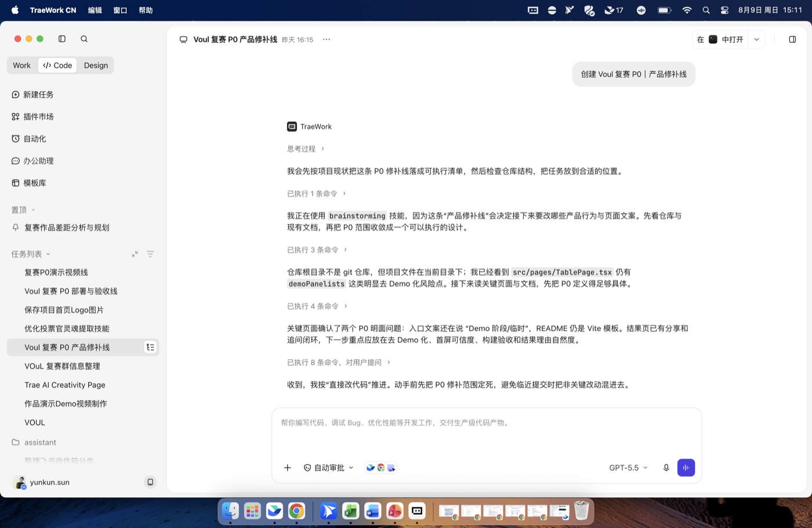This screenshot has height=528, width=812.
Task: Toggle the task outline icon on selected task
Action: pos(150,347)
